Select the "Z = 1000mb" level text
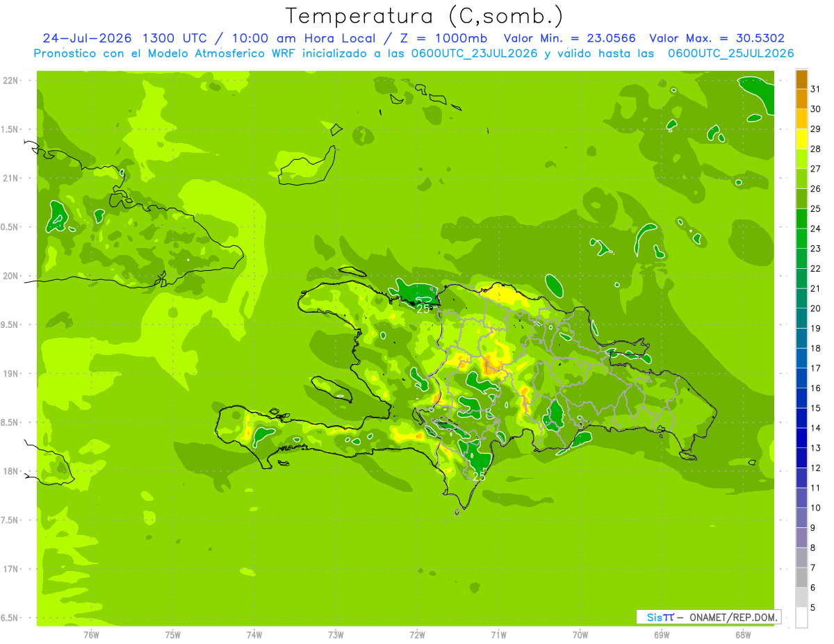Image resolution: width=834 pixels, height=644 pixels. (443, 38)
